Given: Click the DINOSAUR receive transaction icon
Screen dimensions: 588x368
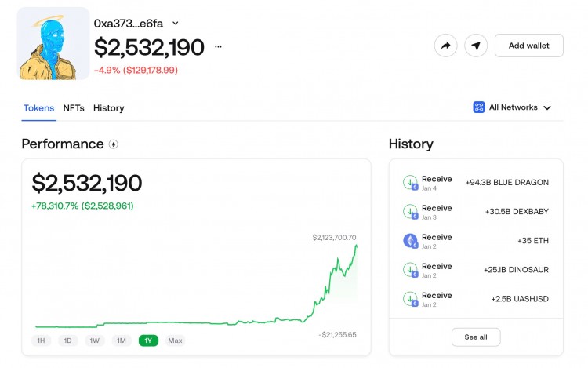Looking at the screenshot, I should point(410,270).
